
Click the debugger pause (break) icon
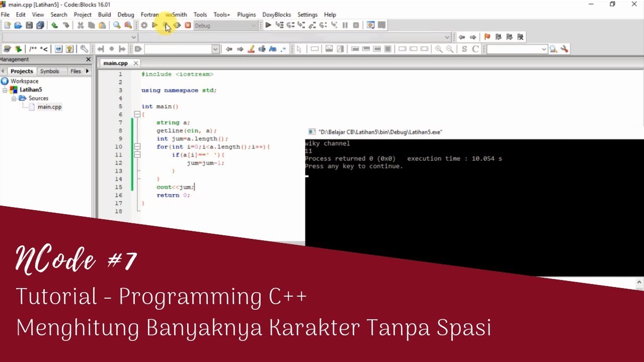click(x=345, y=25)
